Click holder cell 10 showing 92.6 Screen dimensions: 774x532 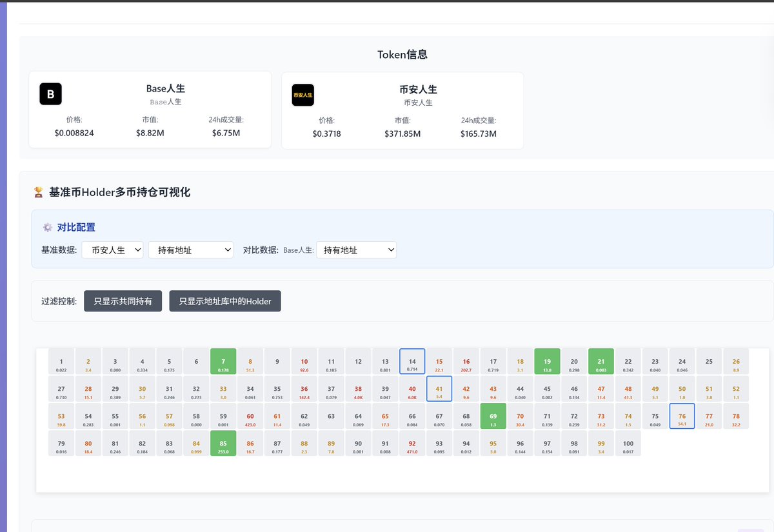click(304, 361)
